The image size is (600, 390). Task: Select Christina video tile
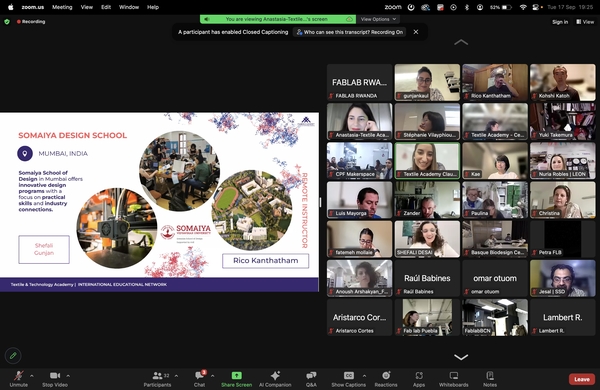(x=562, y=200)
